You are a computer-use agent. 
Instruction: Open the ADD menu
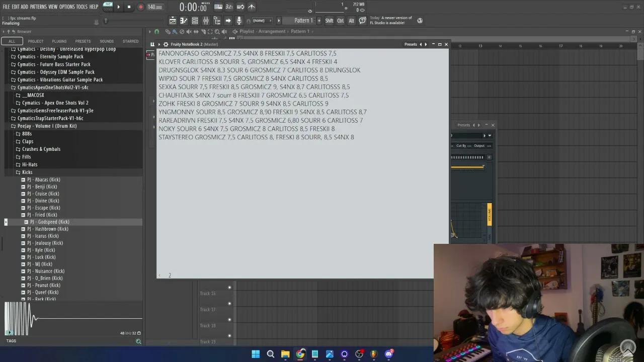coord(25,7)
